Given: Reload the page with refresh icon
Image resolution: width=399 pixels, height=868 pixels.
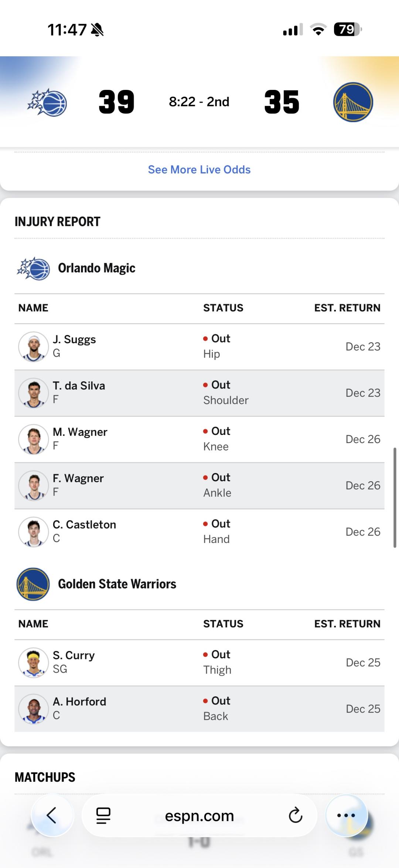Looking at the screenshot, I should (295, 815).
